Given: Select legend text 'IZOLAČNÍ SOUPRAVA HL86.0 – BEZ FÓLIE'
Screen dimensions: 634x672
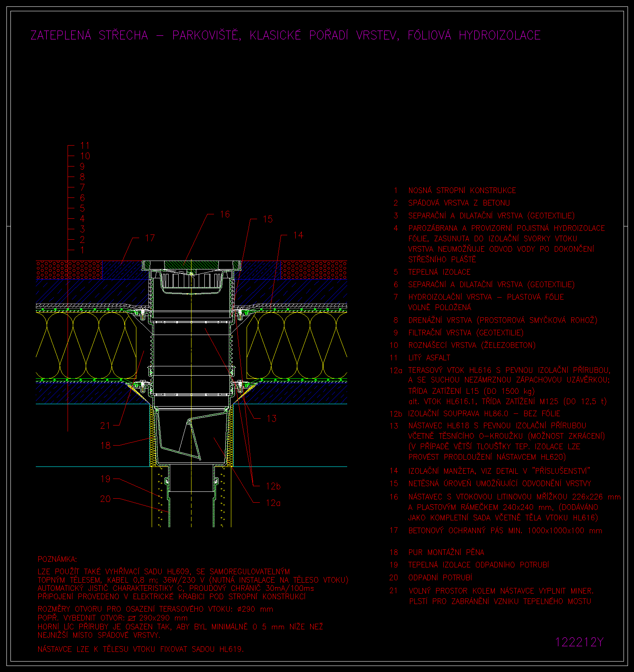Looking at the screenshot, I should [484, 413].
